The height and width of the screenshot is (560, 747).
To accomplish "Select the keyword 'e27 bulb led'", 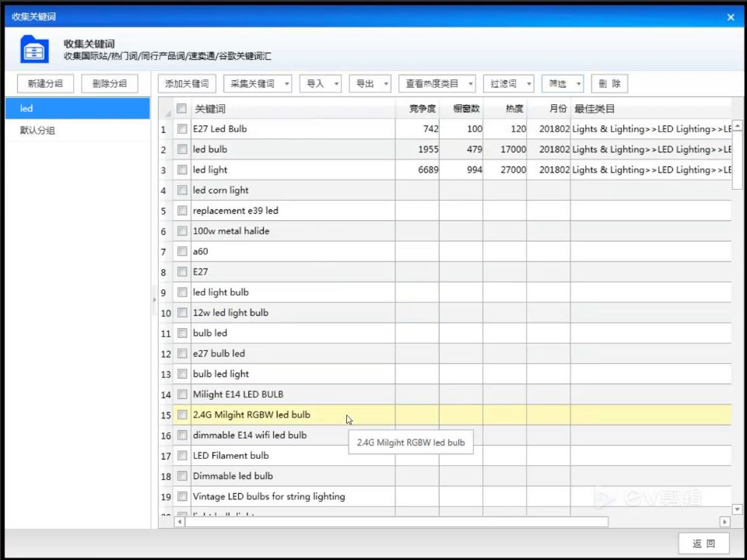I will click(219, 354).
